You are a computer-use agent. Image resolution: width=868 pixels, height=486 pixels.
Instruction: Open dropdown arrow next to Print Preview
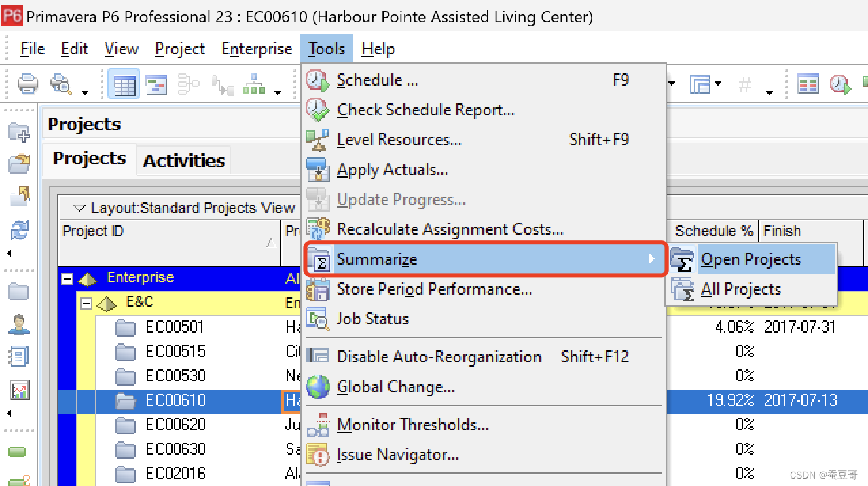(x=85, y=92)
